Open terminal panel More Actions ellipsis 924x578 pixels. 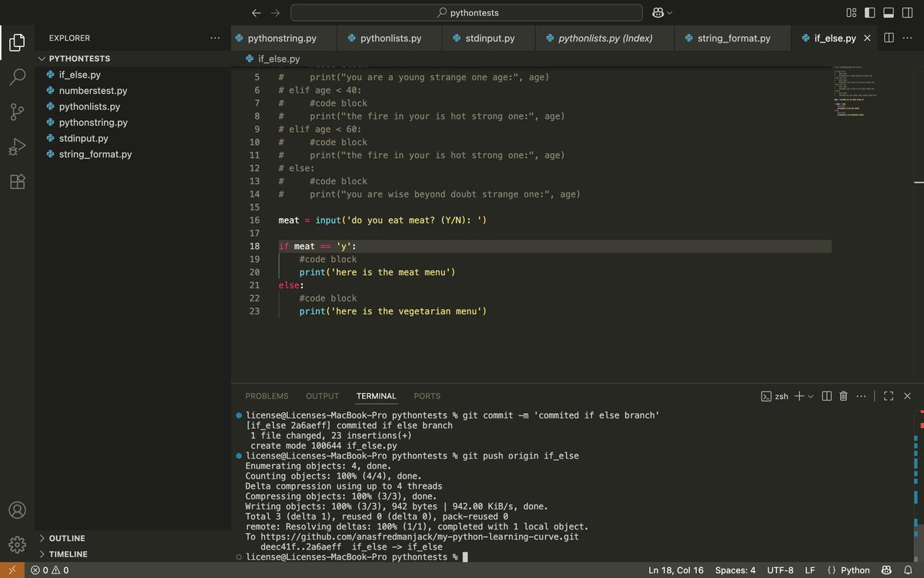(x=861, y=396)
